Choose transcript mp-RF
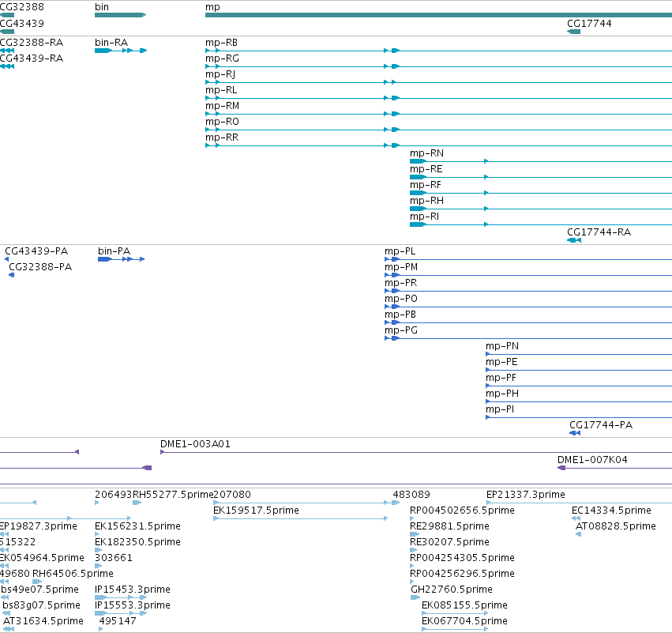672x633 pixels. (x=425, y=185)
